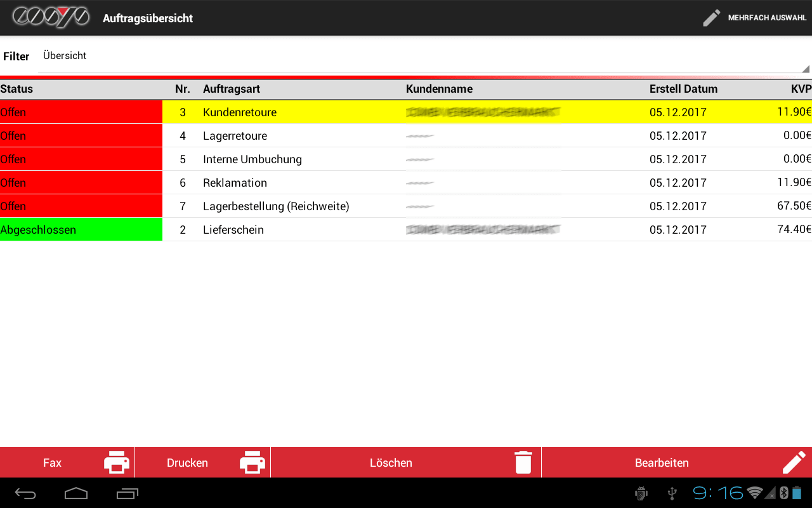Image resolution: width=812 pixels, height=508 pixels.
Task: Click order number 2 cell
Action: (x=183, y=230)
